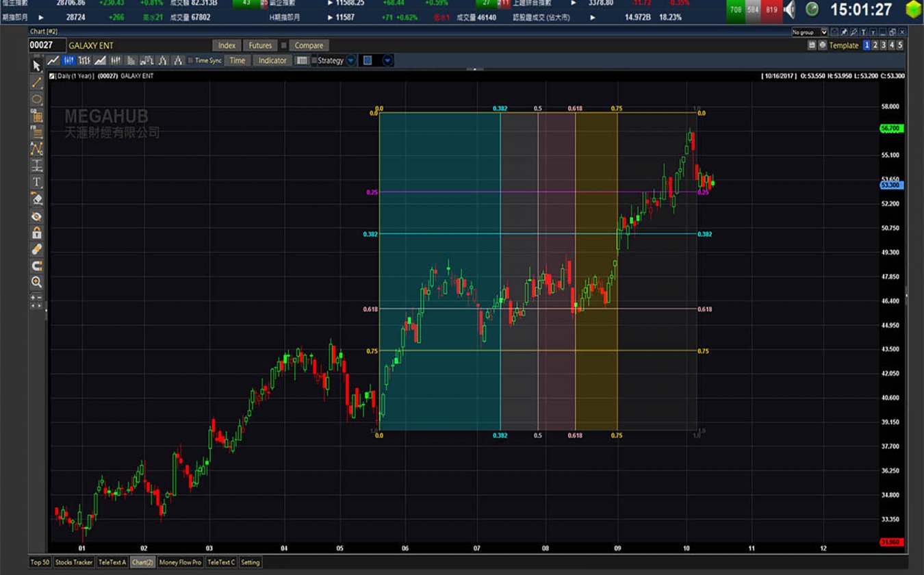Toggle the Compare checkbox

(283, 45)
